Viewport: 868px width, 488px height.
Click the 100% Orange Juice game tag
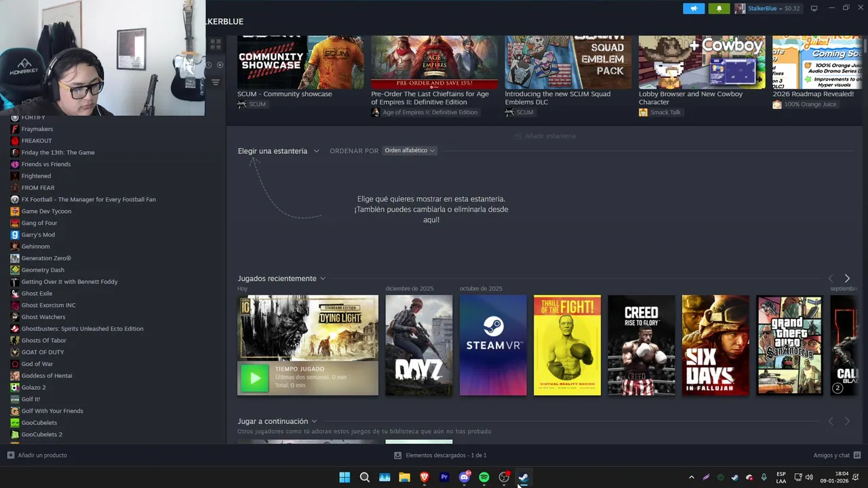coord(804,104)
